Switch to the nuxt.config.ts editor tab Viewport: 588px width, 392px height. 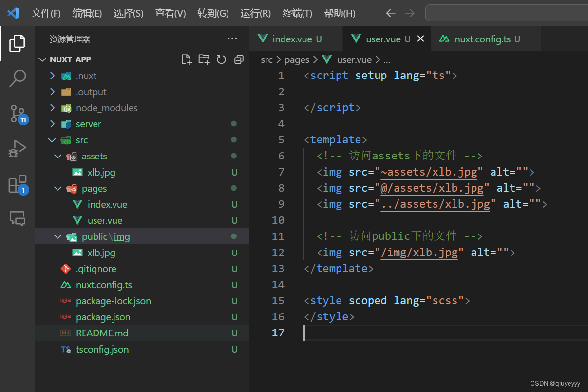(x=486, y=39)
